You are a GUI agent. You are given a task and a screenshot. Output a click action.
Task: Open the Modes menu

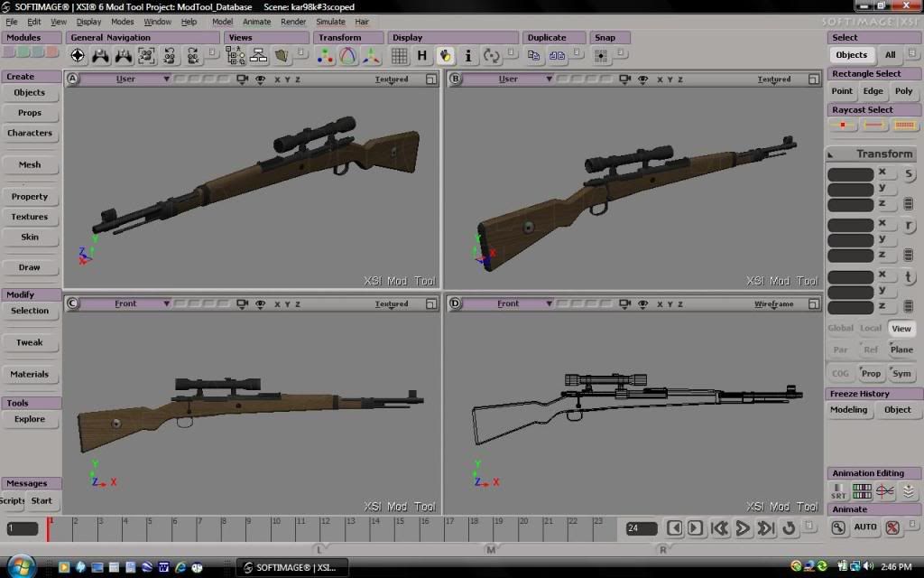(x=122, y=22)
